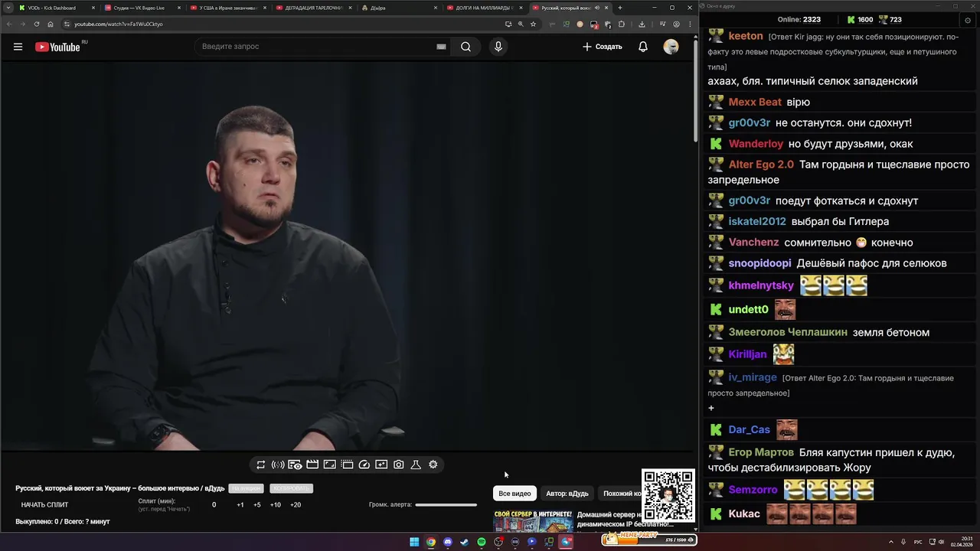Add +20 minutes to split
This screenshot has width=980, height=551.
(x=296, y=505)
